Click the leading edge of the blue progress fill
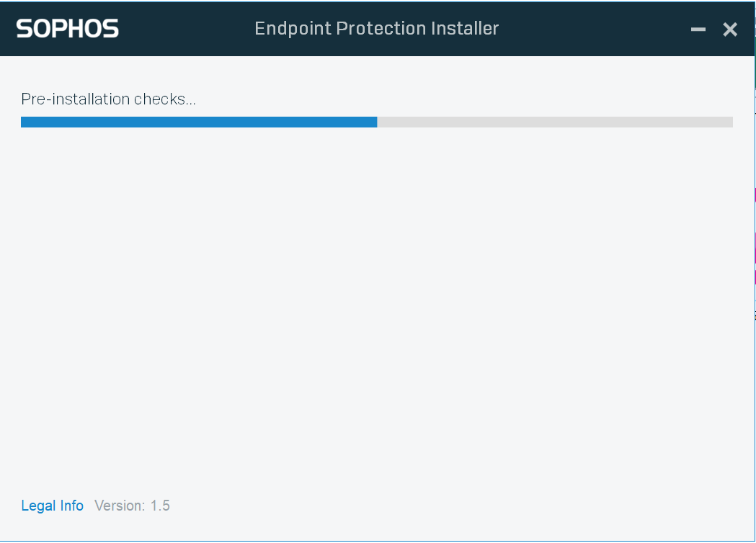The image size is (756, 543). [x=375, y=122]
